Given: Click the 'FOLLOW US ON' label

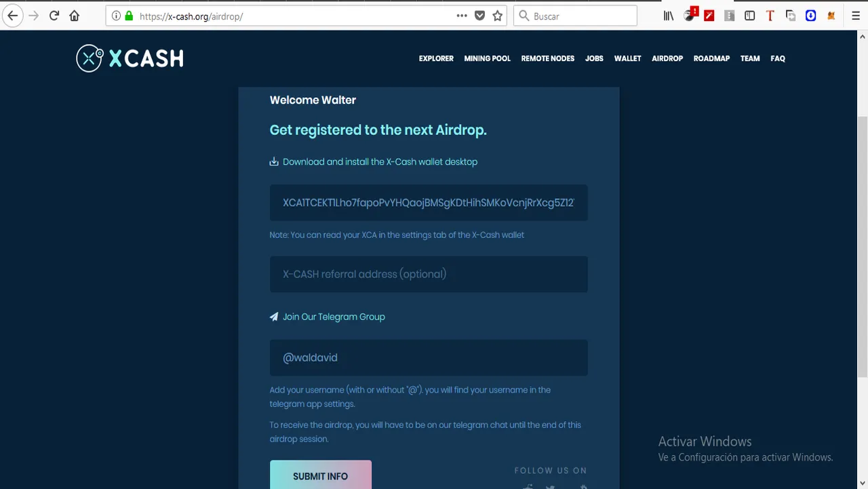Looking at the screenshot, I should pos(551,471).
